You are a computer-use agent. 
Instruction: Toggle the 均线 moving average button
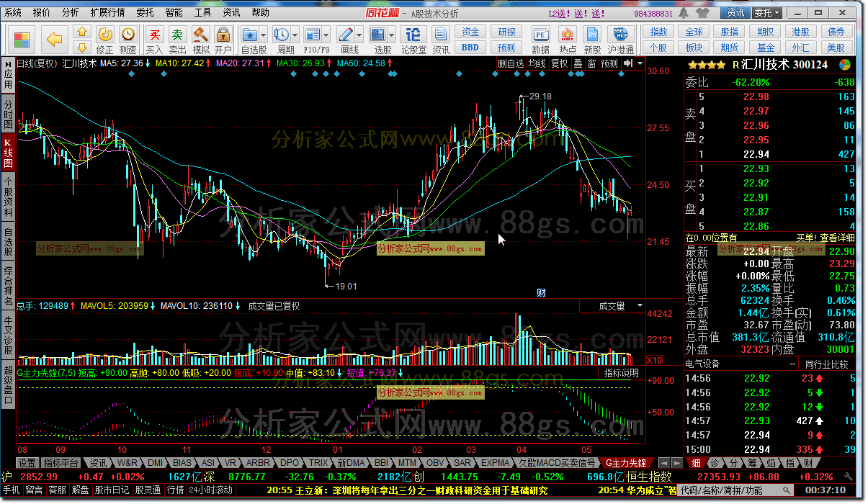pyautogui.click(x=537, y=63)
